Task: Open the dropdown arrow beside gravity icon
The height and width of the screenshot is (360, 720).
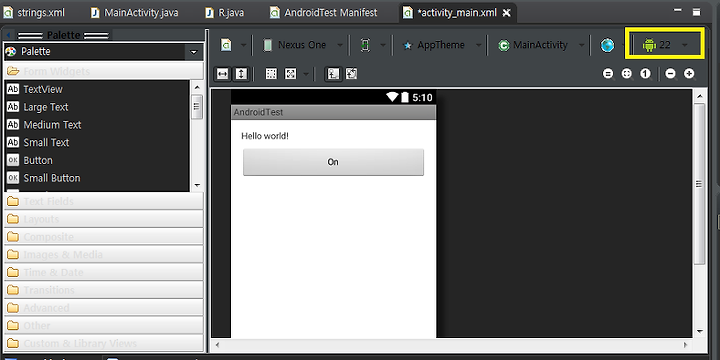Action: (305, 74)
